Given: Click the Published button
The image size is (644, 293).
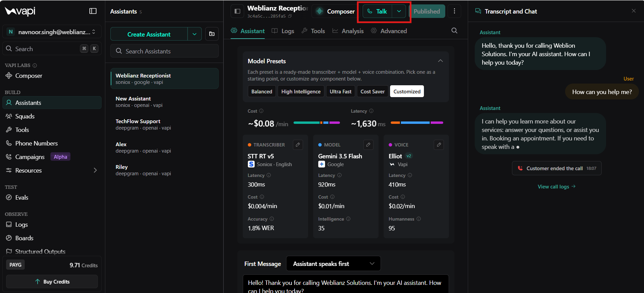Looking at the screenshot, I should click(427, 11).
